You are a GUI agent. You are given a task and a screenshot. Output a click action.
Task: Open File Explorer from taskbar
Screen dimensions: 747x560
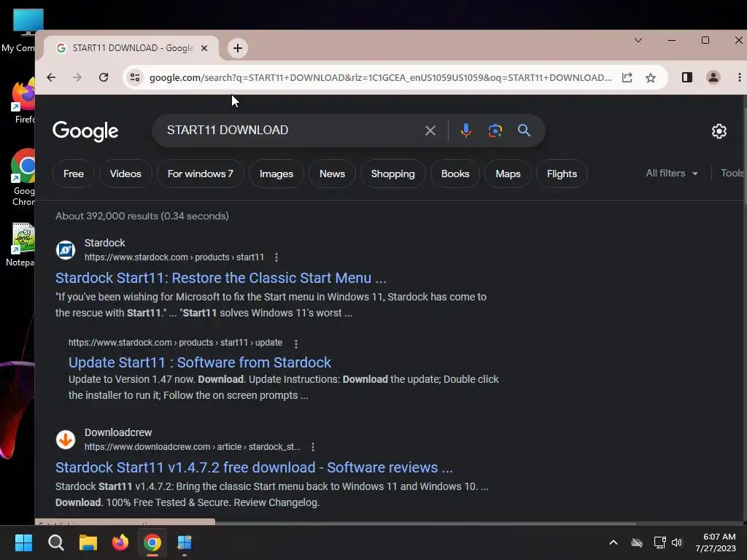(88, 542)
